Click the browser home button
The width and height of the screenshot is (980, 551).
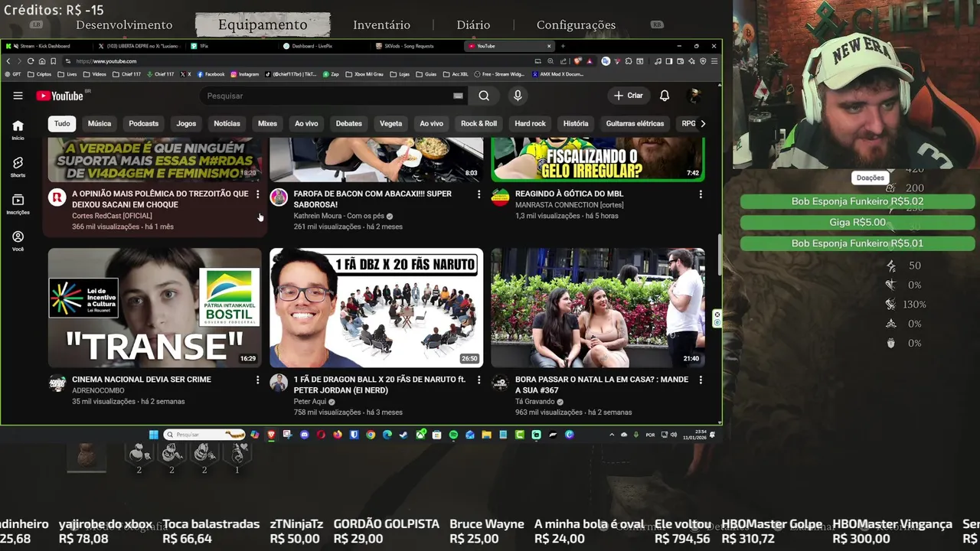click(x=42, y=60)
